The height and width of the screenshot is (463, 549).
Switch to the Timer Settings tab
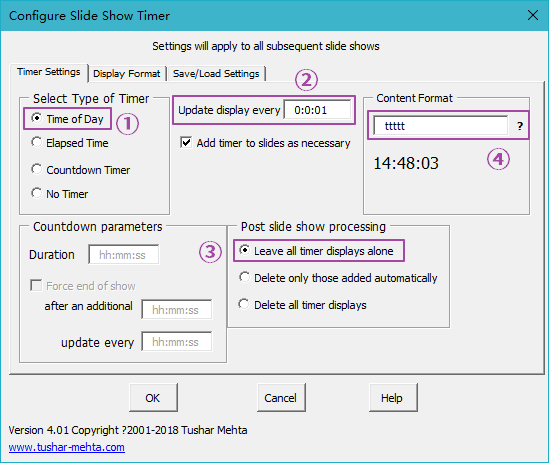49,72
